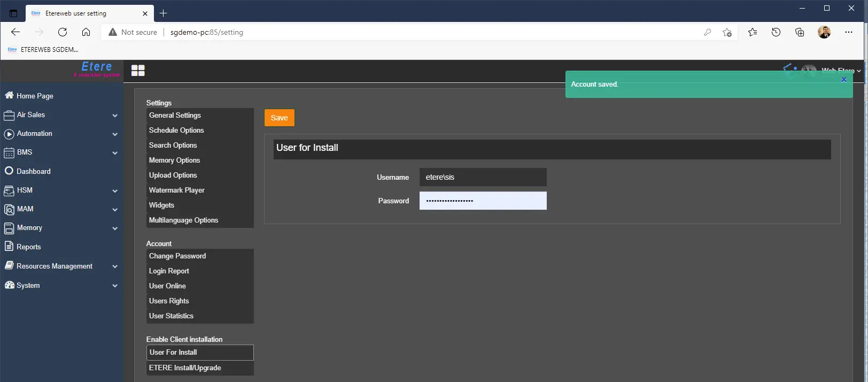Dismiss the Account saved notification
This screenshot has width=868, height=382.
(x=844, y=80)
